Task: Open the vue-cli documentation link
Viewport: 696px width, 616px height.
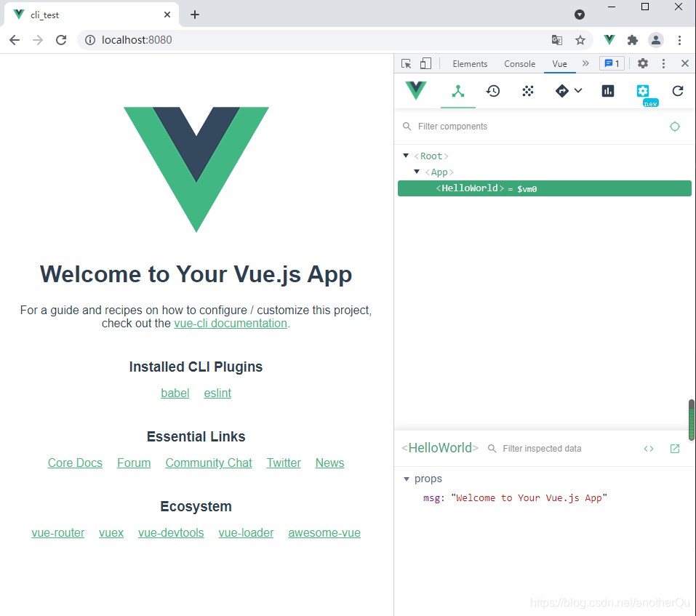Action: tap(231, 323)
